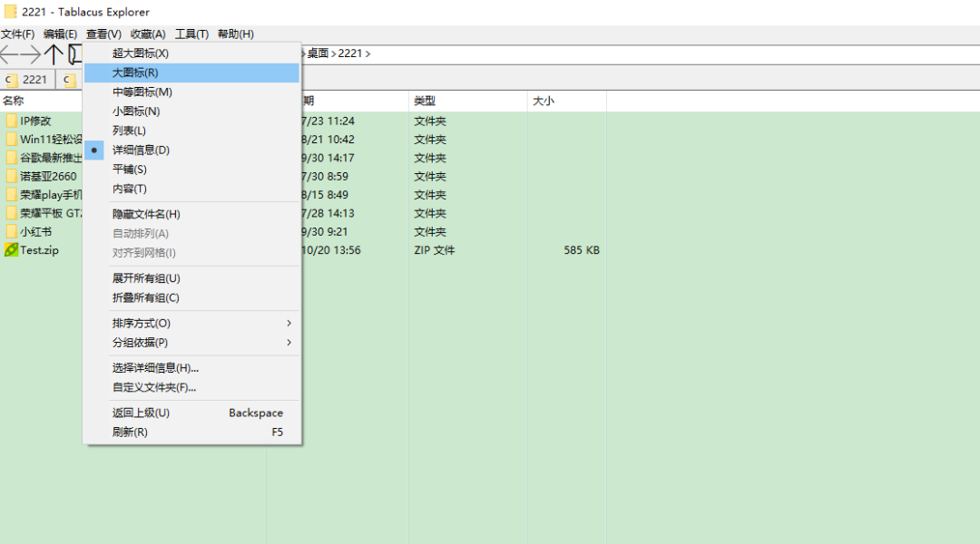Screen dimensions: 980x544
Task: Switch to the 2221 tab
Action: click(x=27, y=79)
